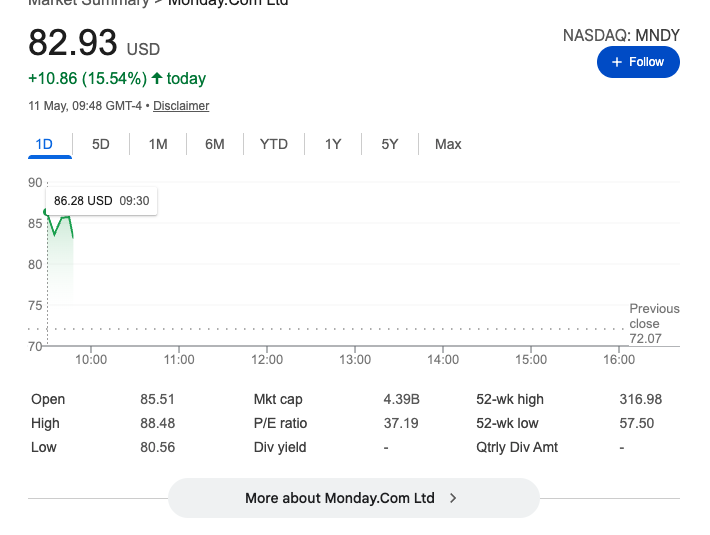This screenshot has width=710, height=535.
Task: Click the chevron arrow beside More about Monday.Com
Action: point(453,498)
